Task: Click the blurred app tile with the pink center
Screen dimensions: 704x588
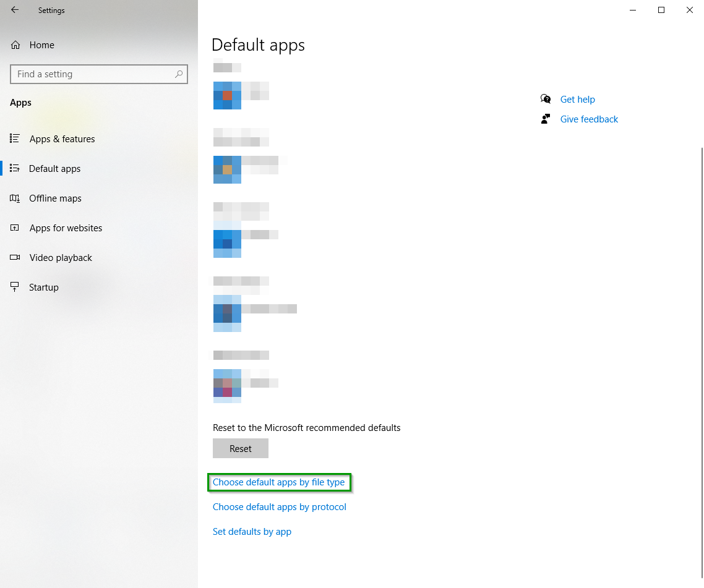Action: [x=227, y=386]
